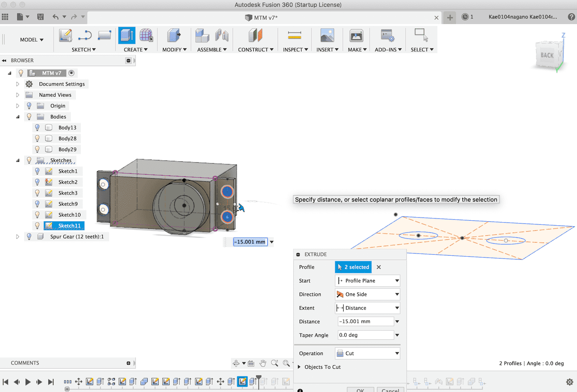
Task: Click the Create Sketch icon in toolbar
Action: coord(65,35)
